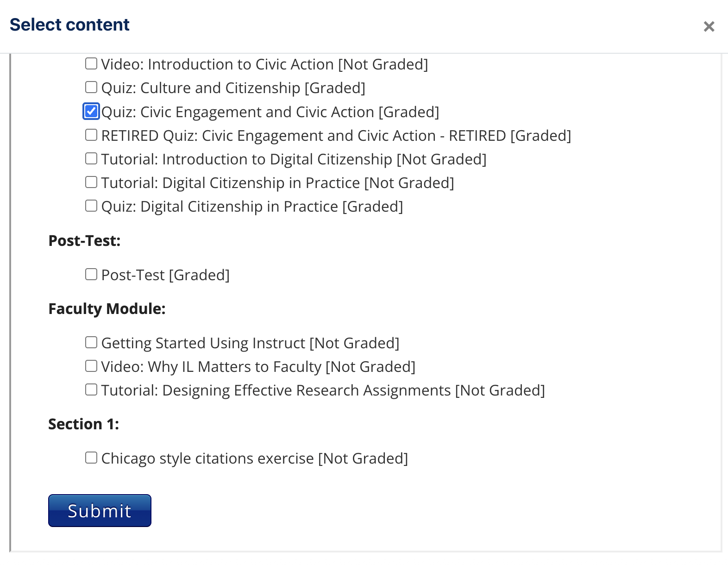728x565 pixels.
Task: Select the Post-Test graded checkbox
Action: pyautogui.click(x=91, y=274)
